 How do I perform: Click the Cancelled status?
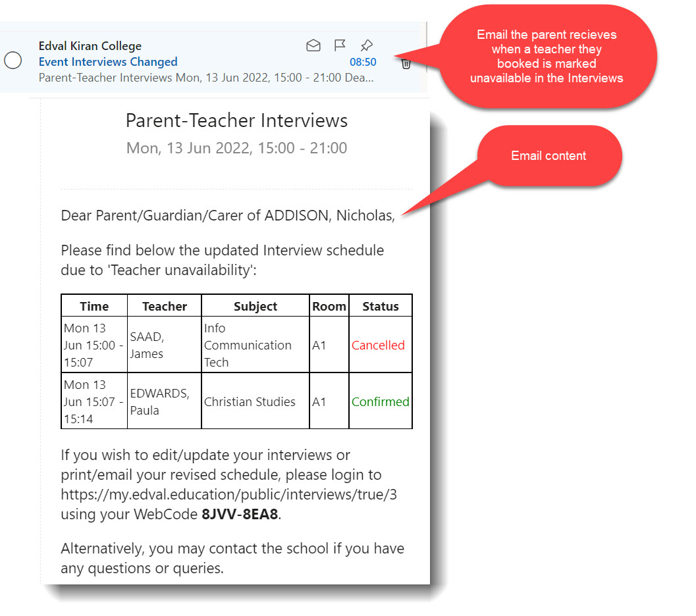(378, 345)
